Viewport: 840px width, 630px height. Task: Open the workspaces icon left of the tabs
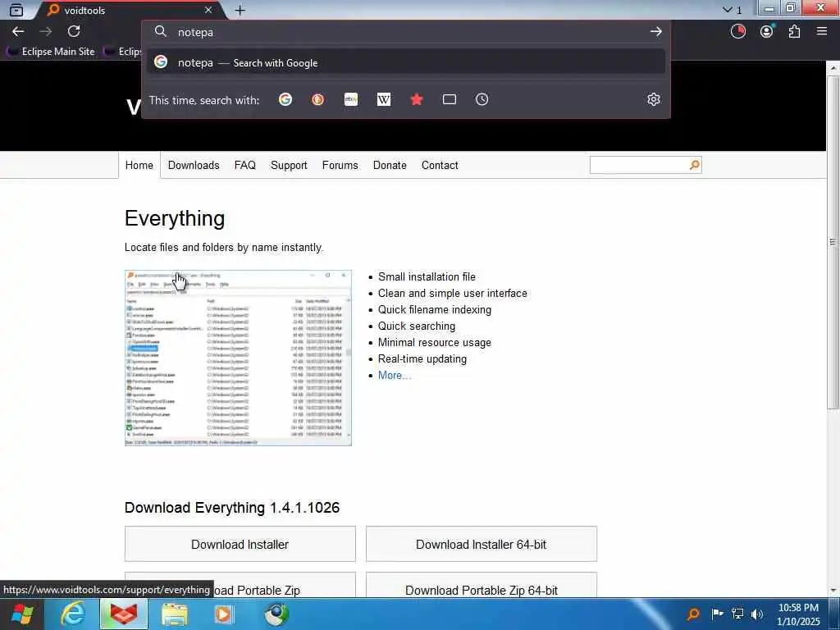(16, 10)
